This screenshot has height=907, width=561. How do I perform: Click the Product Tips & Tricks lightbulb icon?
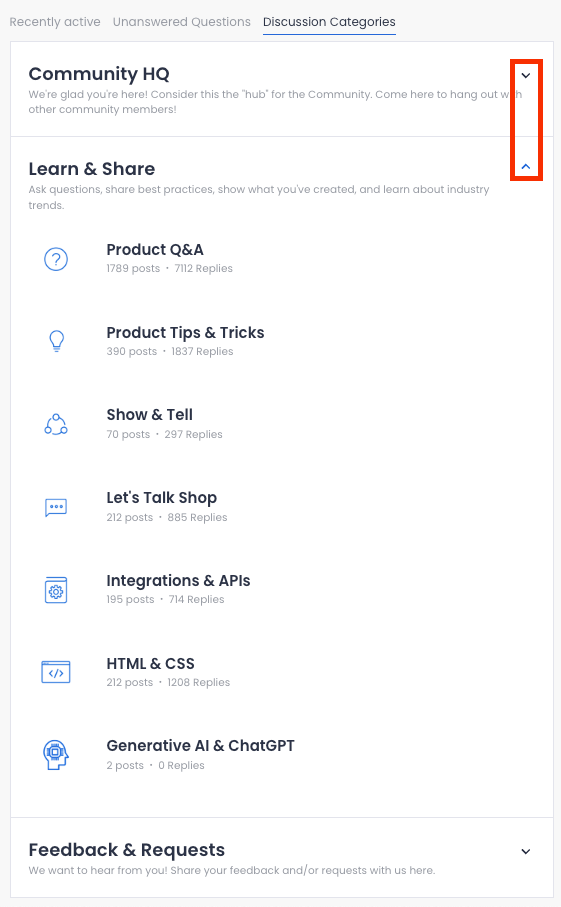click(x=56, y=341)
